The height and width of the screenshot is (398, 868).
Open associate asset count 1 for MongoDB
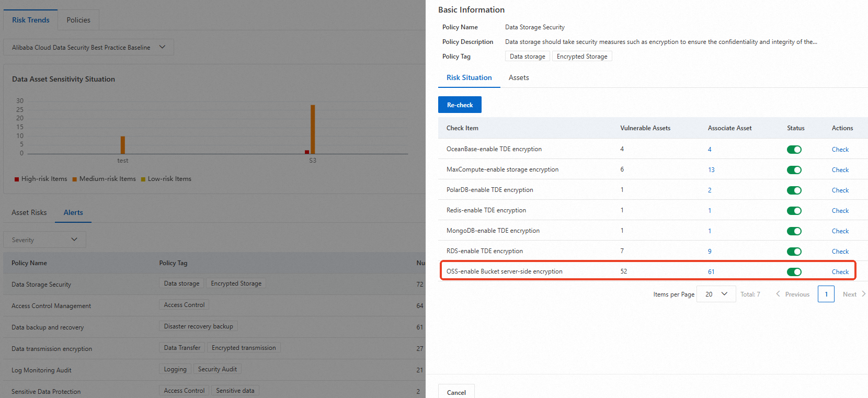point(710,231)
